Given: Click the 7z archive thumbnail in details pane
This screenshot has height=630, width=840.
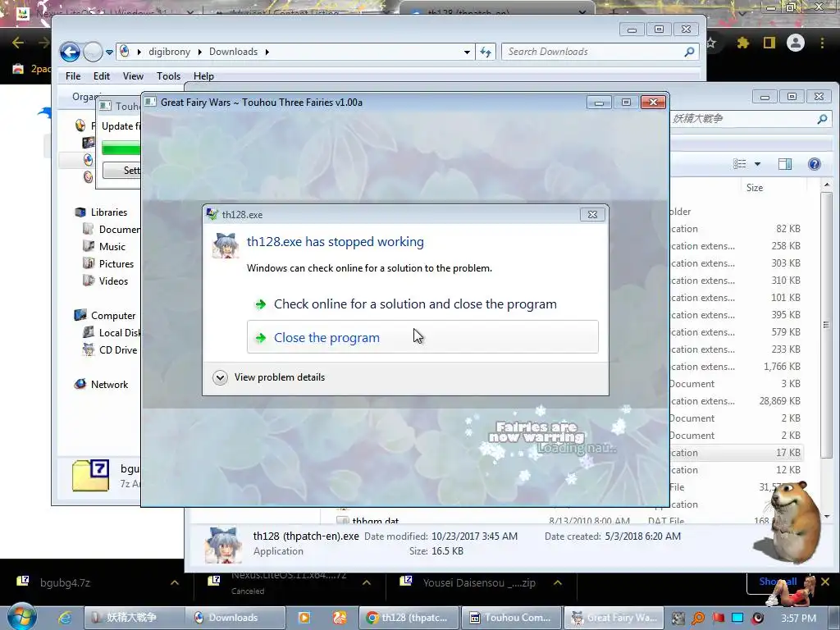Looking at the screenshot, I should click(x=90, y=475).
